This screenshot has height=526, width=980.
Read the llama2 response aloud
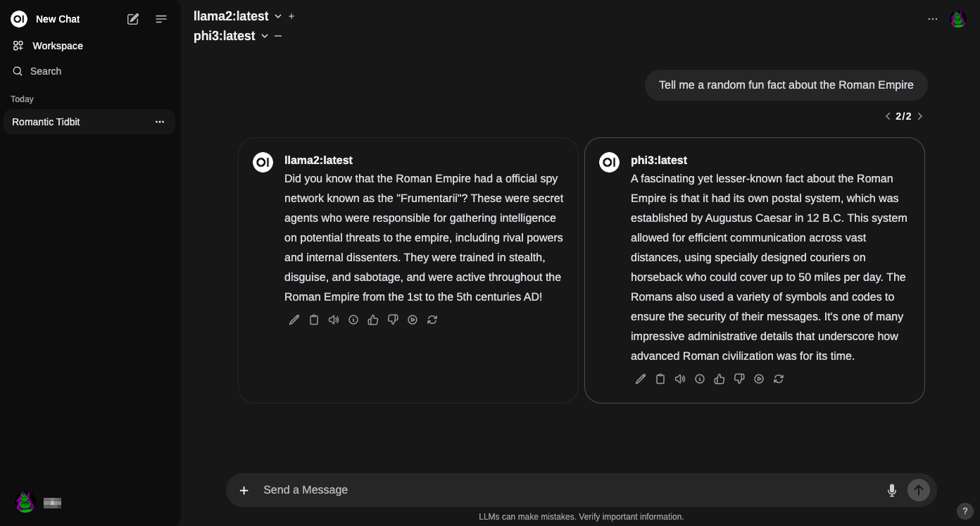[x=334, y=320]
